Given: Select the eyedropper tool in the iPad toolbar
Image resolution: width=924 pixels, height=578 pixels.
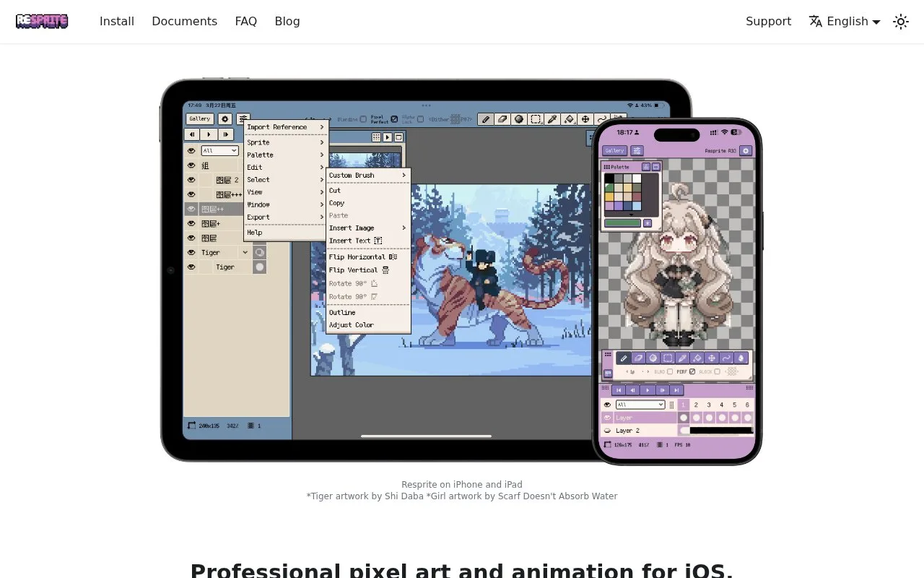Looking at the screenshot, I should [552, 119].
